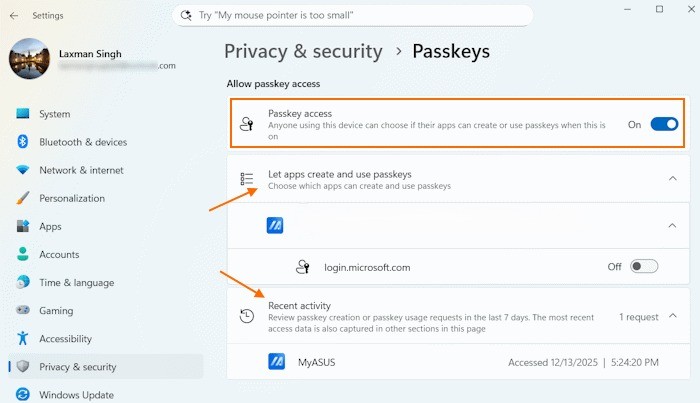The image size is (700, 403).
Task: Turn off the Passkey access toggle
Action: pyautogui.click(x=663, y=125)
